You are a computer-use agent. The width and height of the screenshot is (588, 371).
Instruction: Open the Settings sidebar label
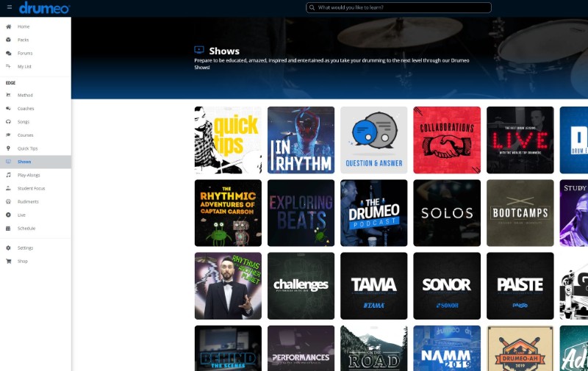pos(25,248)
